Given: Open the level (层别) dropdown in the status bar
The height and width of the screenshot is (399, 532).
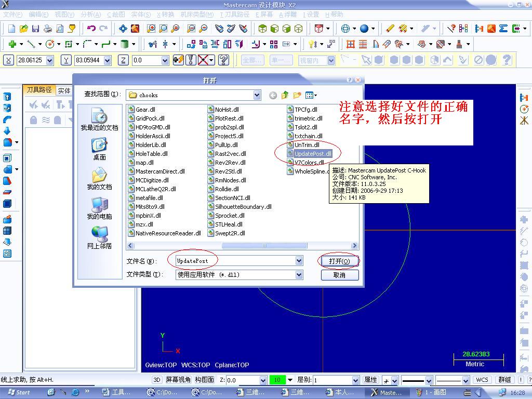Looking at the screenshot, I should pos(355,380).
